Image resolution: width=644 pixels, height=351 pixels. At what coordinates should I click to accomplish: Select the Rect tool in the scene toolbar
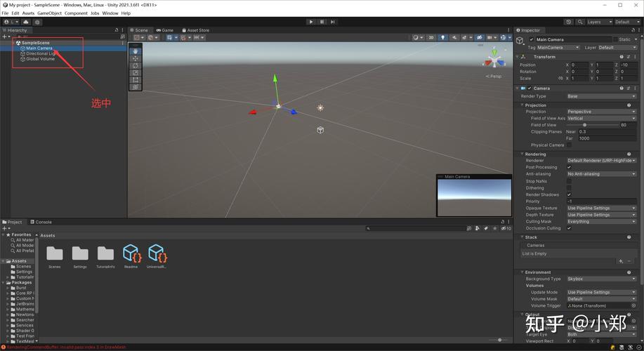point(136,80)
